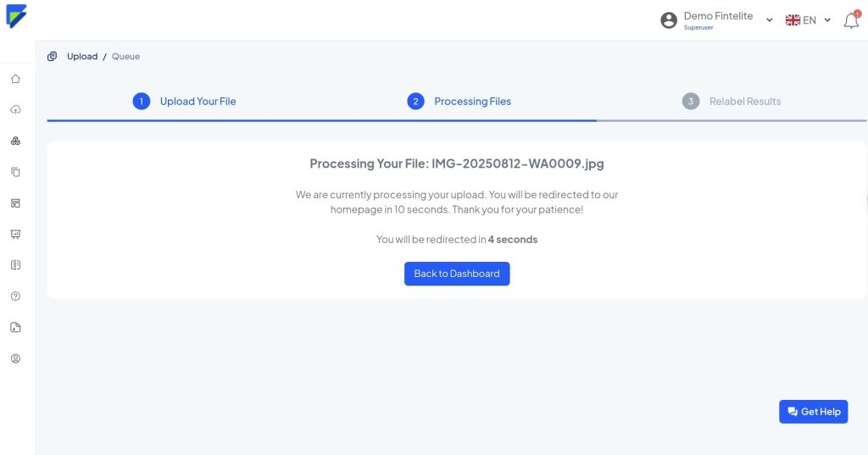868x455 pixels.
Task: Open the presentation board sidebar icon
Action: pos(15,234)
